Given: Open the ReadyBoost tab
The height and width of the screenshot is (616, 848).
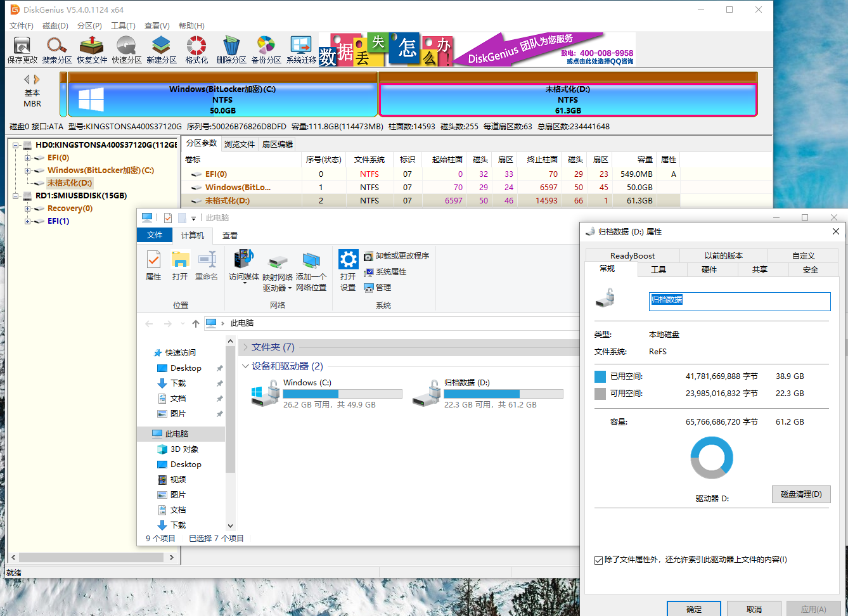Looking at the screenshot, I should [633, 255].
